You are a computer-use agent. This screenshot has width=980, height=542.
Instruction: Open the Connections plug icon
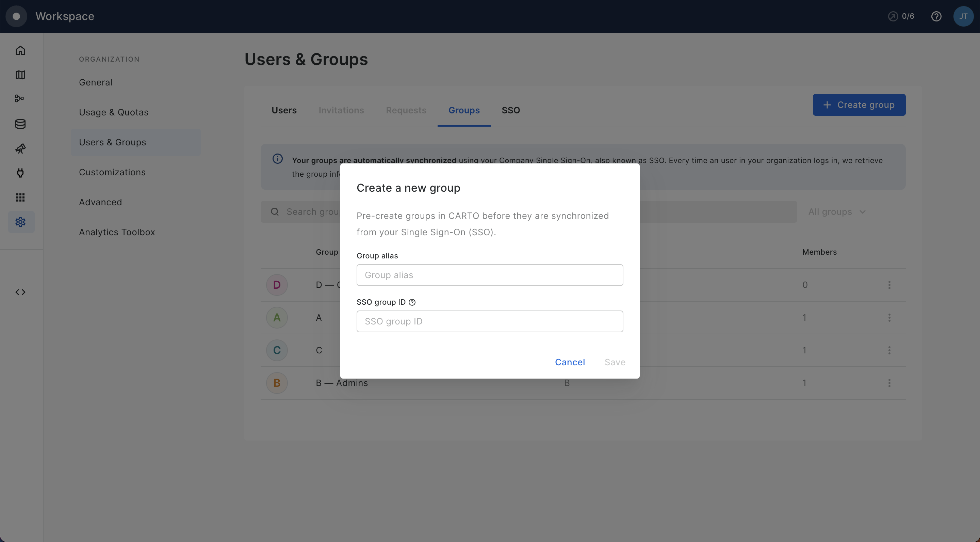coord(20,173)
